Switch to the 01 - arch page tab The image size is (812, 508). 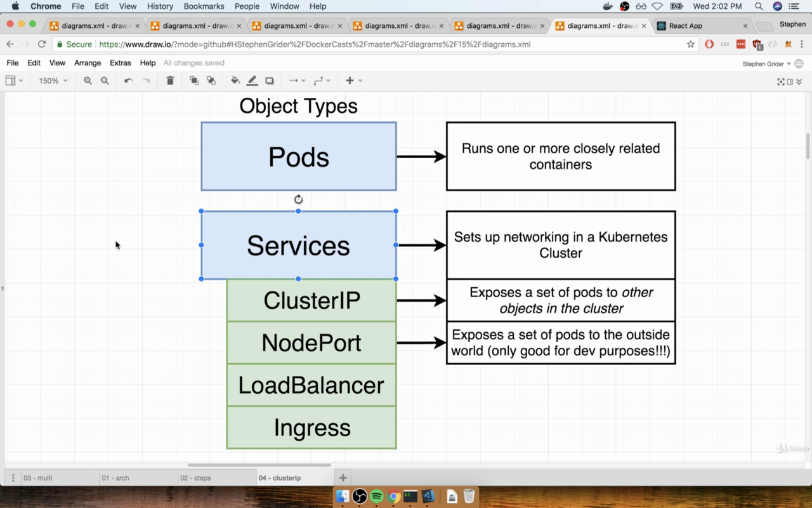click(138, 478)
